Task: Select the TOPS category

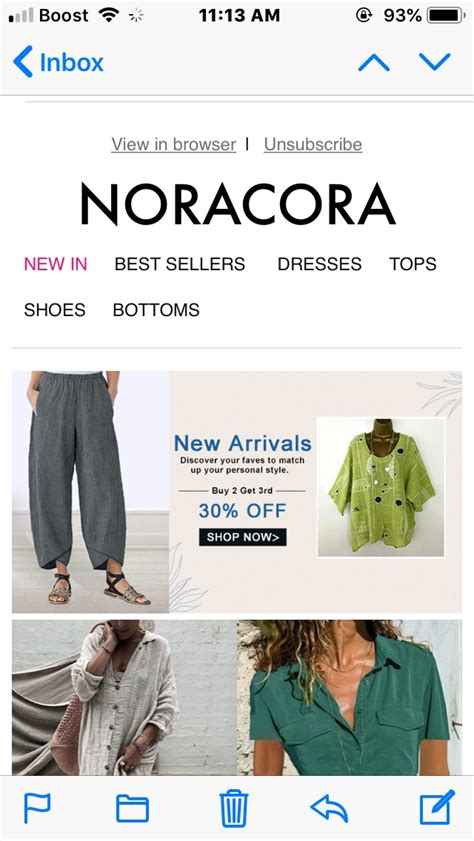Action: click(413, 264)
